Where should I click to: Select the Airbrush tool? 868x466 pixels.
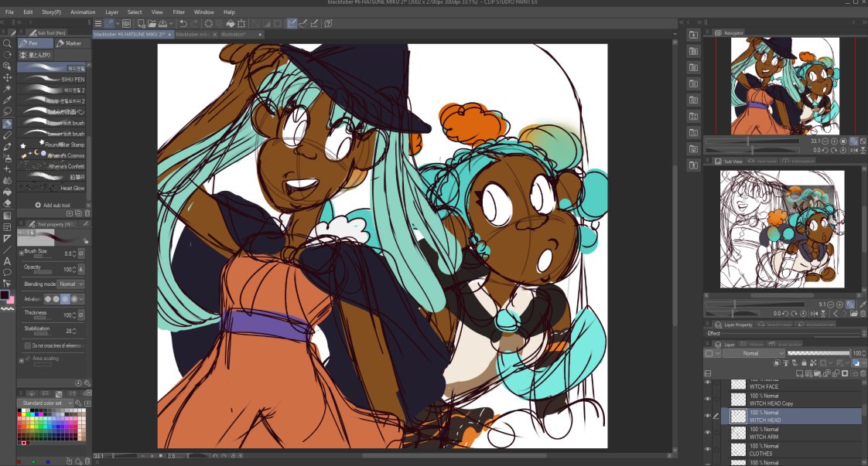coord(7,158)
